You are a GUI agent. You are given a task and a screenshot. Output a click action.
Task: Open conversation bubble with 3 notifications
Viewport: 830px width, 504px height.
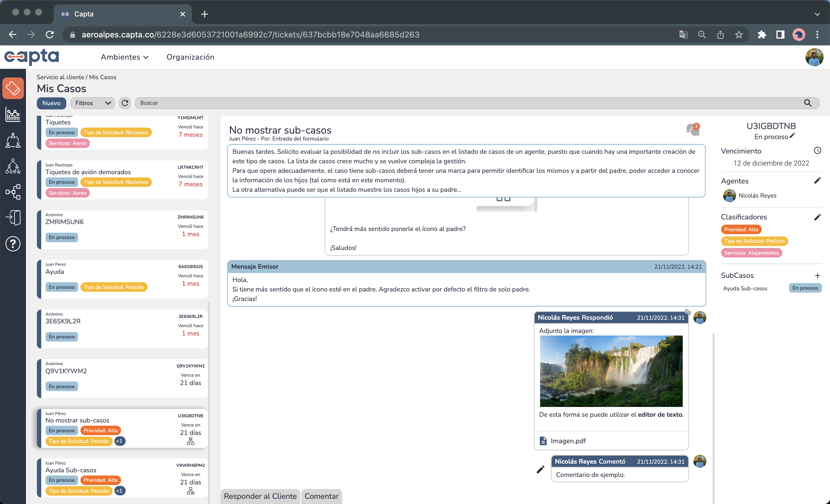coord(693,130)
